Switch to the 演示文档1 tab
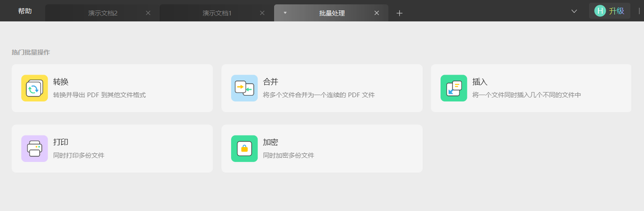 coord(216,13)
